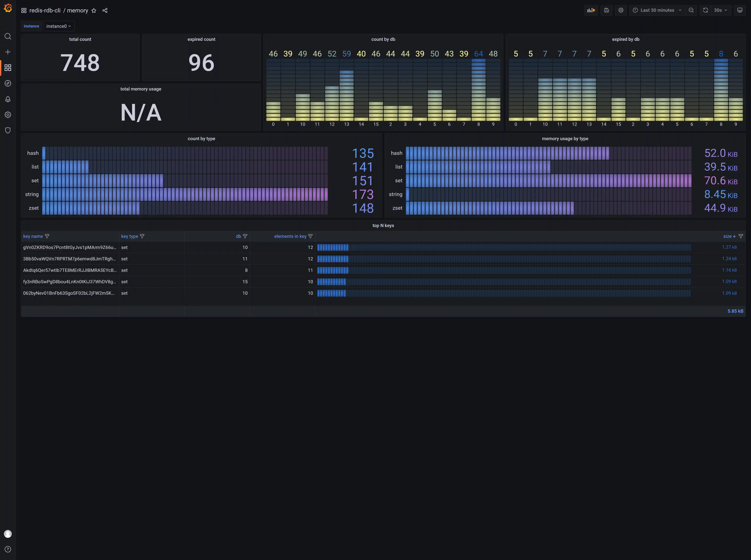Open the top N keys panel title menu
The image size is (751, 560).
(x=383, y=225)
